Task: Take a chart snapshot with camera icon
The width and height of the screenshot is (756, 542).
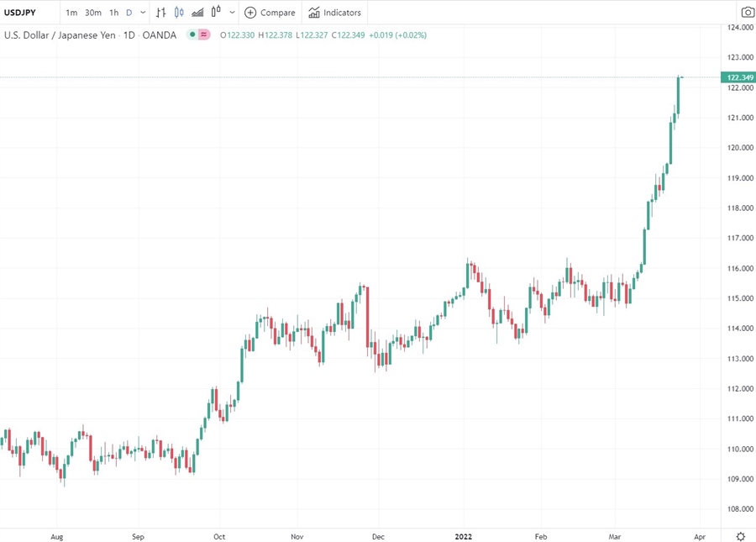Action: pyautogui.click(x=748, y=13)
